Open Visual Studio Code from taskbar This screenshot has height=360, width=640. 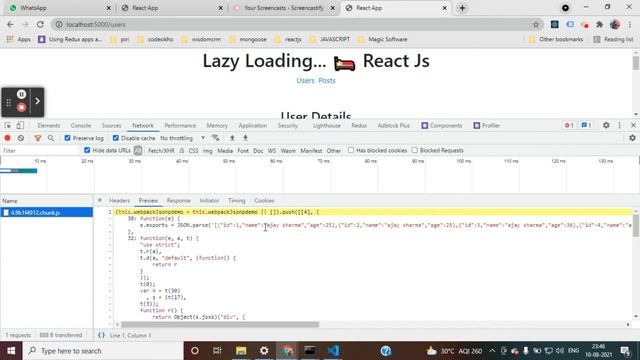[x=333, y=351]
